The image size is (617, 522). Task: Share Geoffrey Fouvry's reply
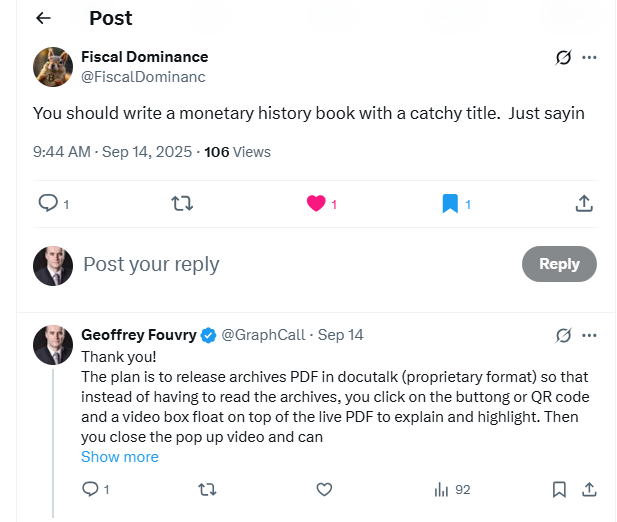[589, 489]
